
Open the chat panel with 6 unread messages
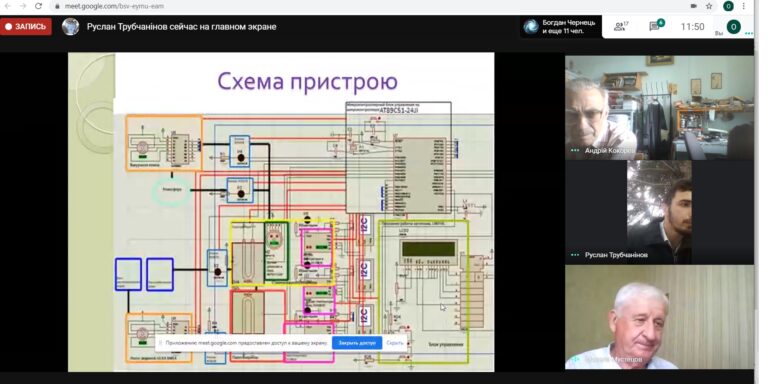pyautogui.click(x=656, y=26)
